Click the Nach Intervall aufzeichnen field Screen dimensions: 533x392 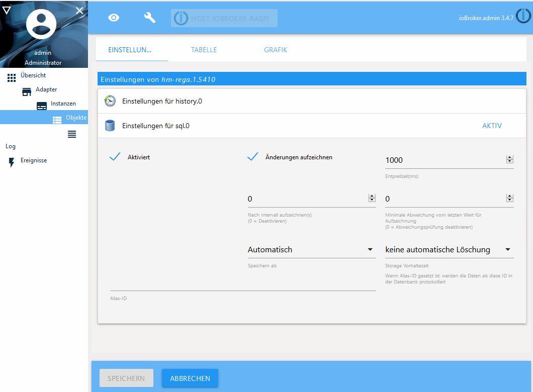[x=308, y=199]
